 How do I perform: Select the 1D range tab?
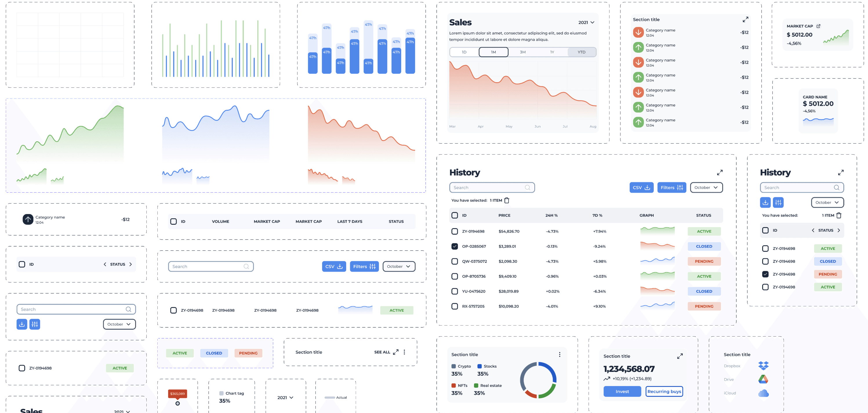pos(464,52)
